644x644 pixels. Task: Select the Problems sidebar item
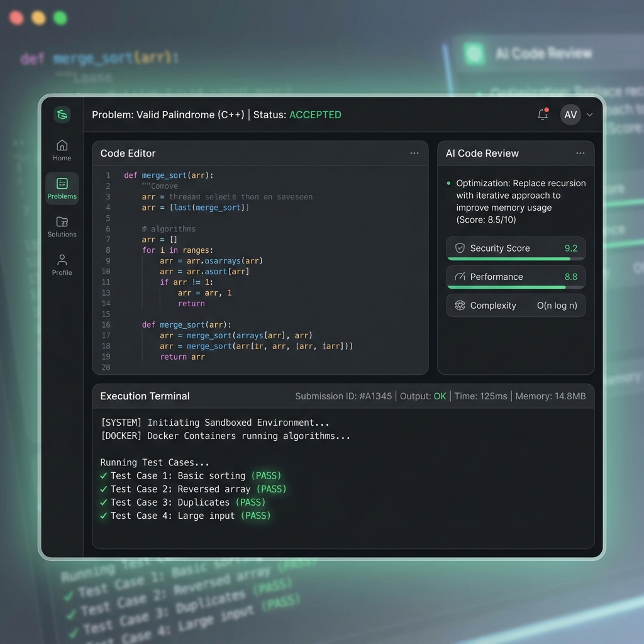click(62, 189)
